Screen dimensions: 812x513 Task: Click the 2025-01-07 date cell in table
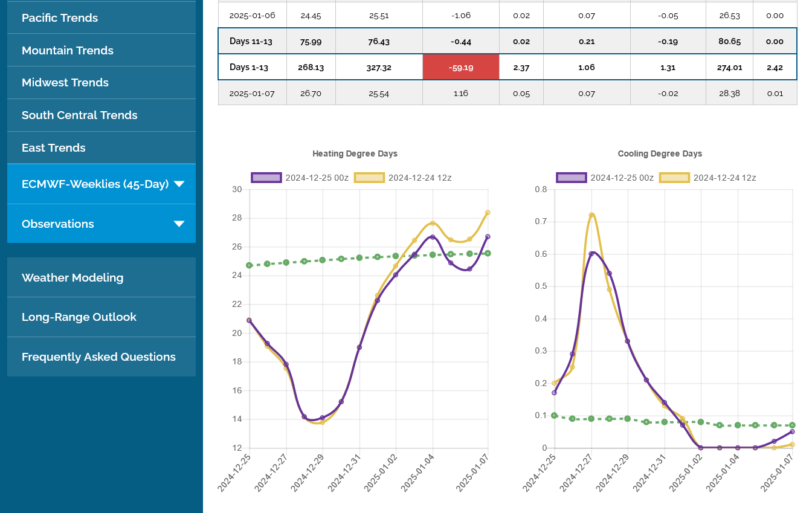coord(252,94)
